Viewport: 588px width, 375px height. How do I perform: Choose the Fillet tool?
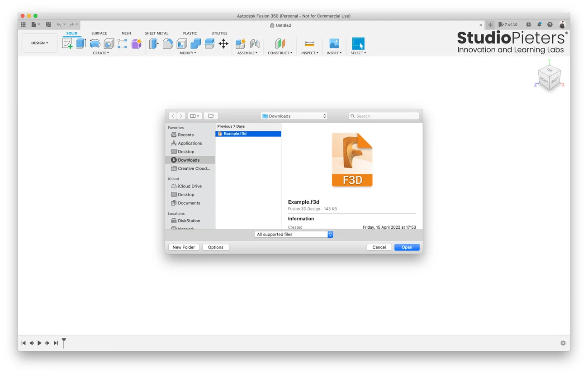click(x=168, y=43)
